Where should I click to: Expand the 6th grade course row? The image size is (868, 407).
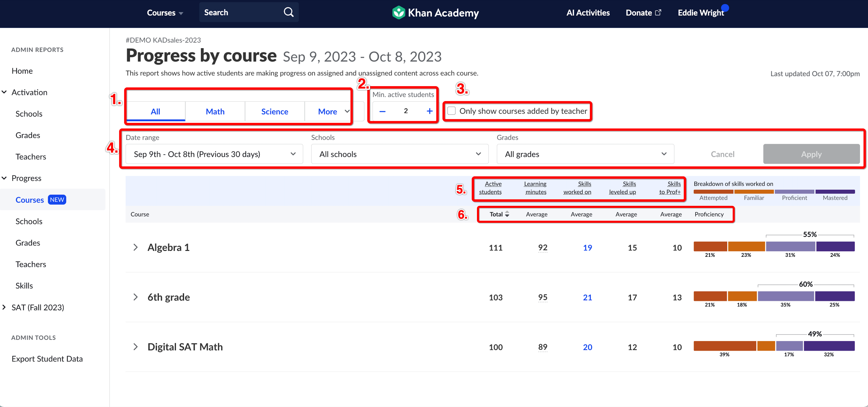(x=136, y=297)
